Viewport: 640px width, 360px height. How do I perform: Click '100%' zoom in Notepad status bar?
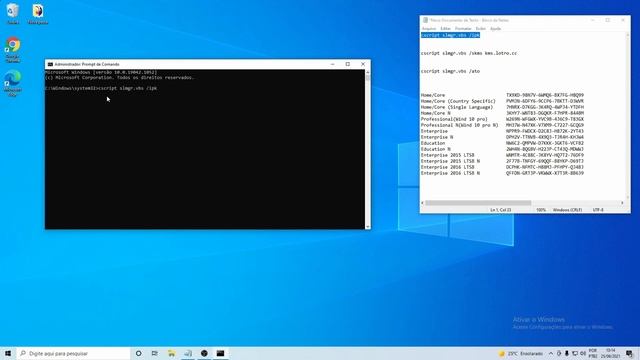[x=541, y=210]
